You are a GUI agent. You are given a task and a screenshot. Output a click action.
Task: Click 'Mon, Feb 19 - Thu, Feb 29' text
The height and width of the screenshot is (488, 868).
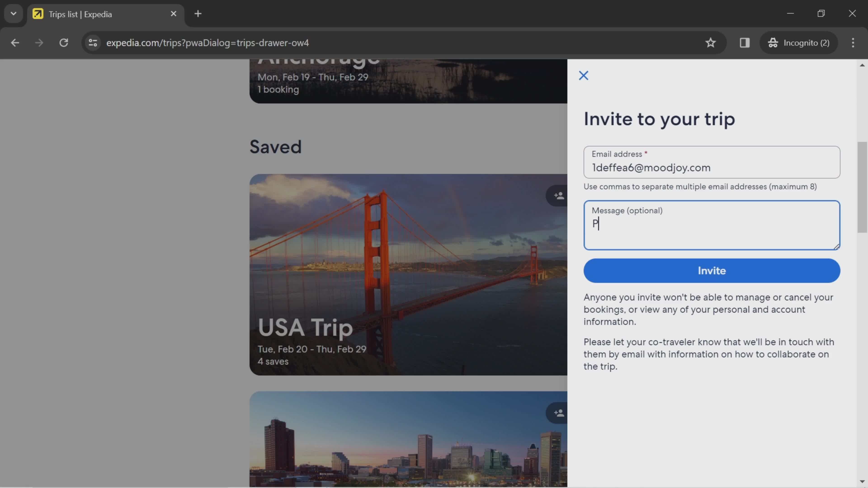pyautogui.click(x=313, y=77)
